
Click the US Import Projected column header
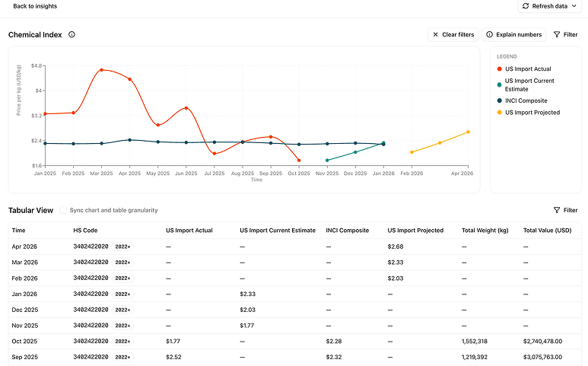pos(415,230)
